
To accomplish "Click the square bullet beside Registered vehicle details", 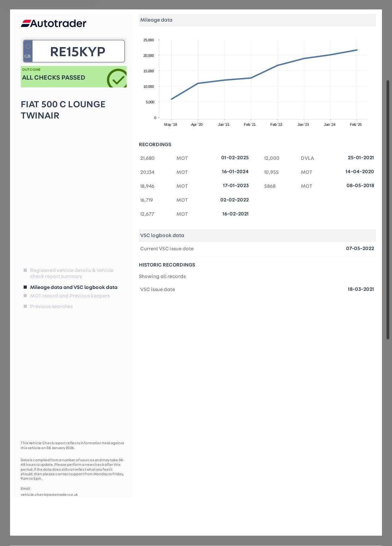I will pos(25,270).
